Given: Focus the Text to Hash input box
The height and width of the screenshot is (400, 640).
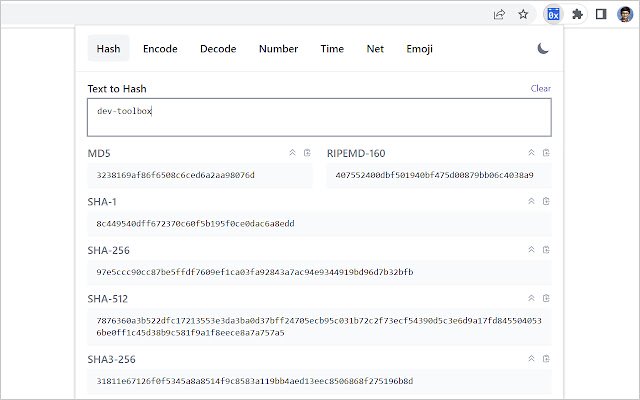Looking at the screenshot, I should 319,117.
